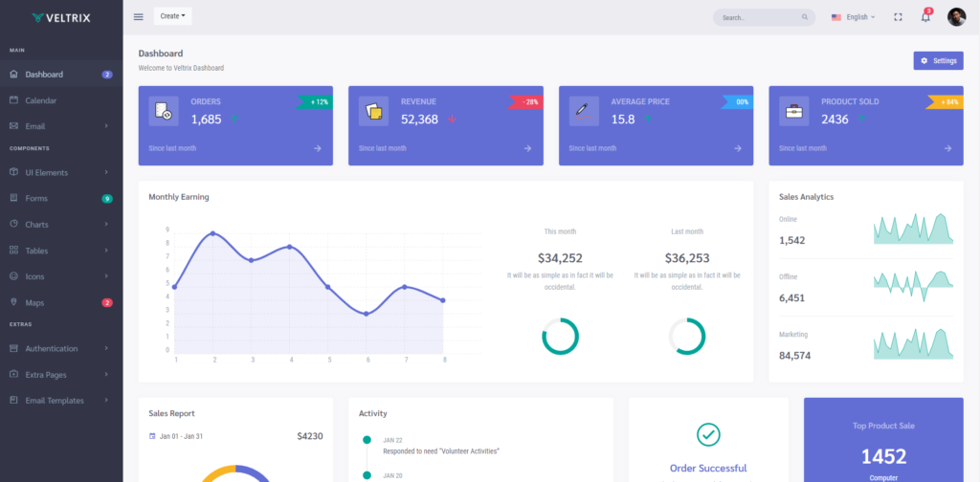980x482 pixels.
Task: Expand the Icons submenu chevron
Action: (x=106, y=276)
